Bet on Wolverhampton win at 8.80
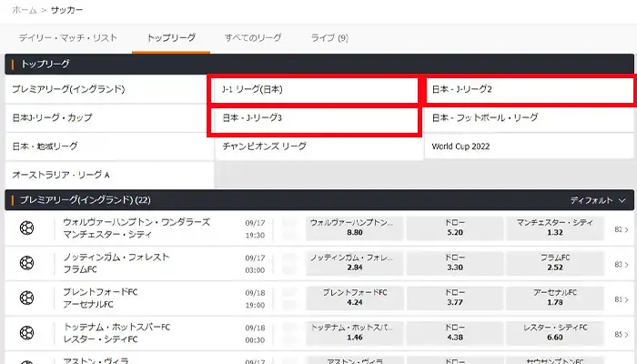Viewport: 637px width, 364px height. [355, 227]
